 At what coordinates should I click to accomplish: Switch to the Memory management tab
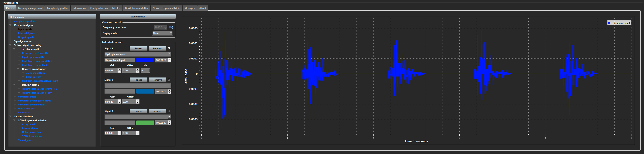pyautogui.click(x=30, y=8)
